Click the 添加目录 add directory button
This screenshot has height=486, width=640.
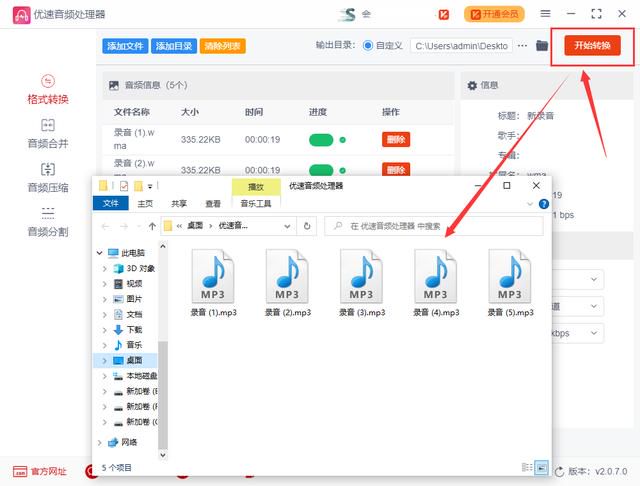coord(174,46)
